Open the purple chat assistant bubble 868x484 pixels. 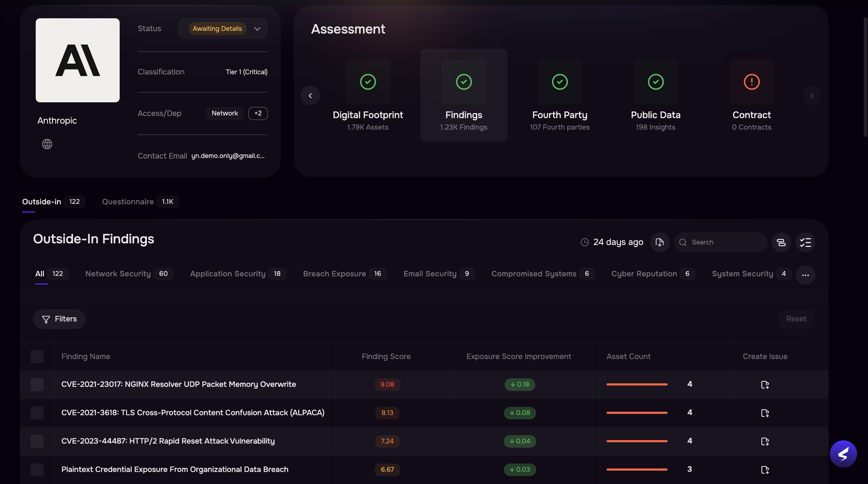click(843, 454)
